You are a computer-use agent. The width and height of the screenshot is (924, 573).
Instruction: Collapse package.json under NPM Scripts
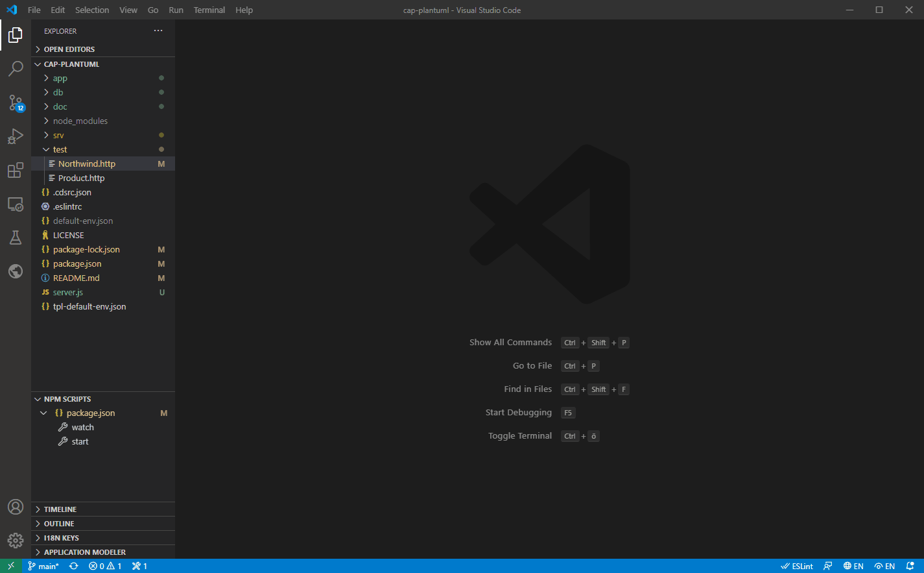tap(103, 413)
